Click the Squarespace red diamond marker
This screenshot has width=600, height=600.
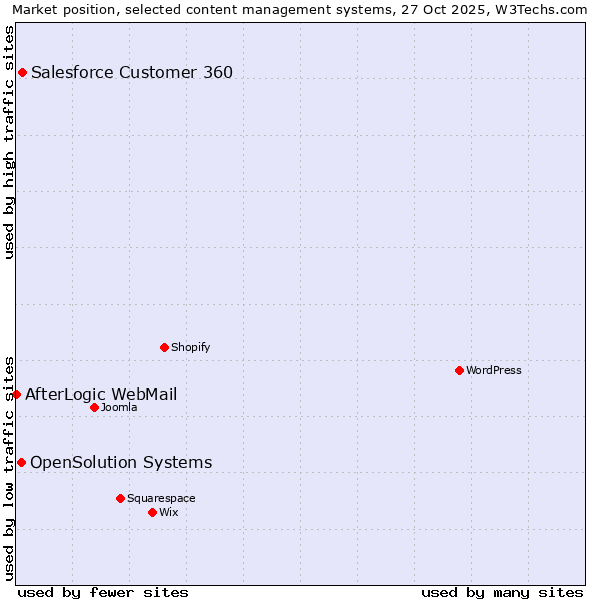coord(120,498)
